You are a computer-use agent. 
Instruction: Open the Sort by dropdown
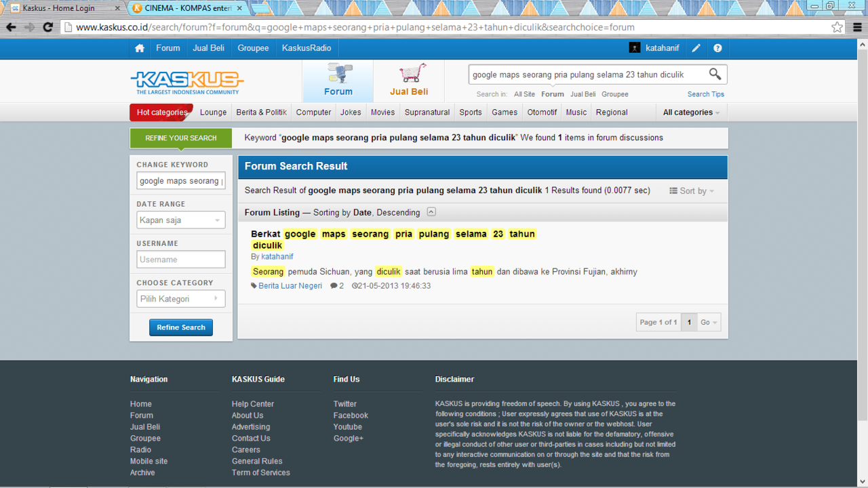tap(692, 191)
